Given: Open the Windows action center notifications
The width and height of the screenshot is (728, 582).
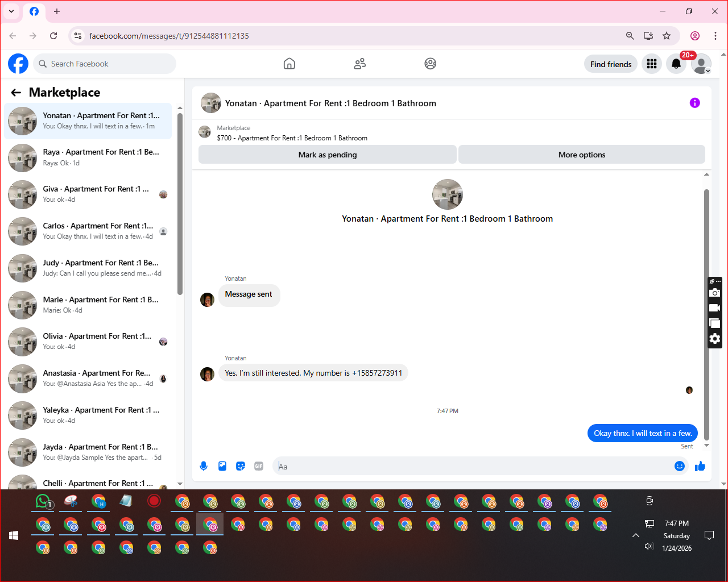Looking at the screenshot, I should click(x=709, y=535).
